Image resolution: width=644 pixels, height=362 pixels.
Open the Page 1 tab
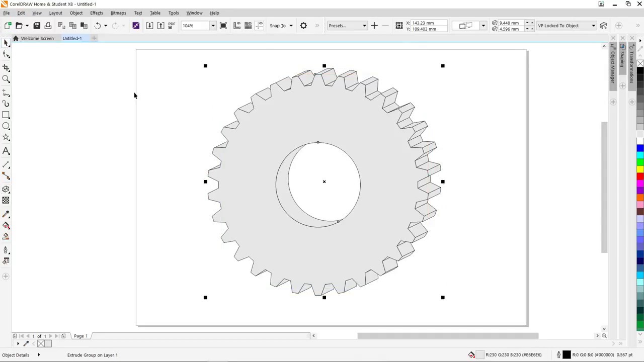pyautogui.click(x=80, y=336)
